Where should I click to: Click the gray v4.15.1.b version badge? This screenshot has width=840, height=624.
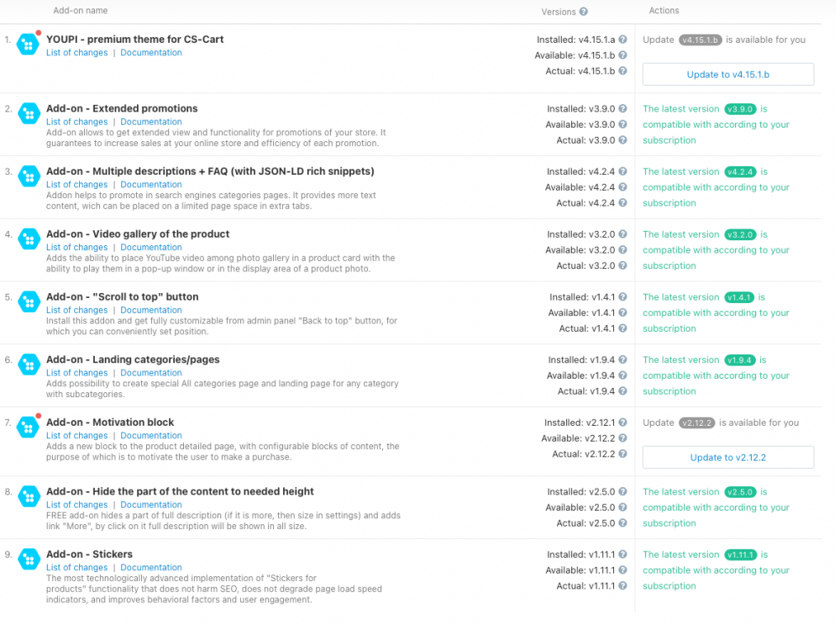point(701,39)
